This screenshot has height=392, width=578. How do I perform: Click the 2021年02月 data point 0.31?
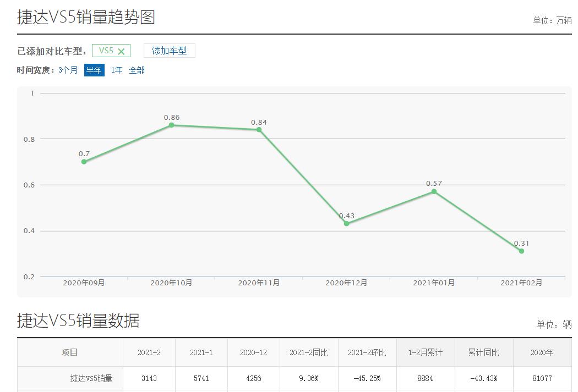[x=521, y=251]
